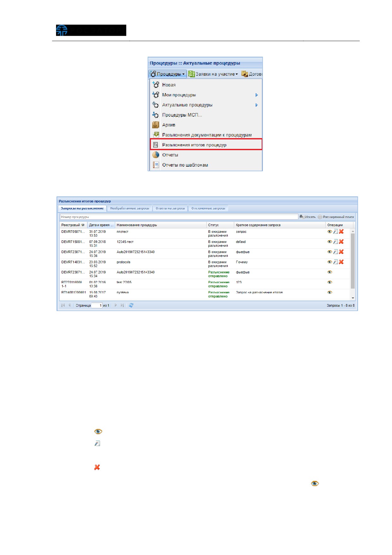
Task: Delete the protocols row request
Action: 341,262
